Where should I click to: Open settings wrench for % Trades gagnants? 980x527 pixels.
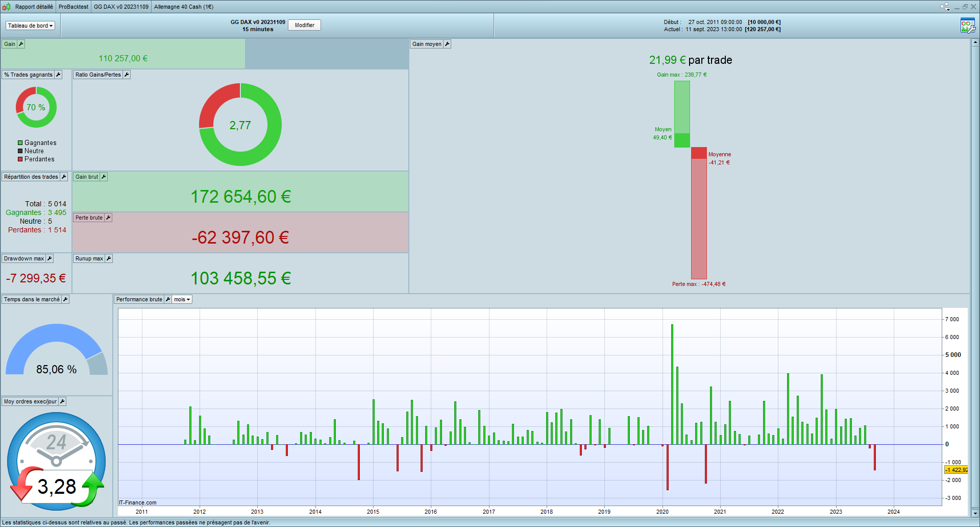[x=58, y=75]
